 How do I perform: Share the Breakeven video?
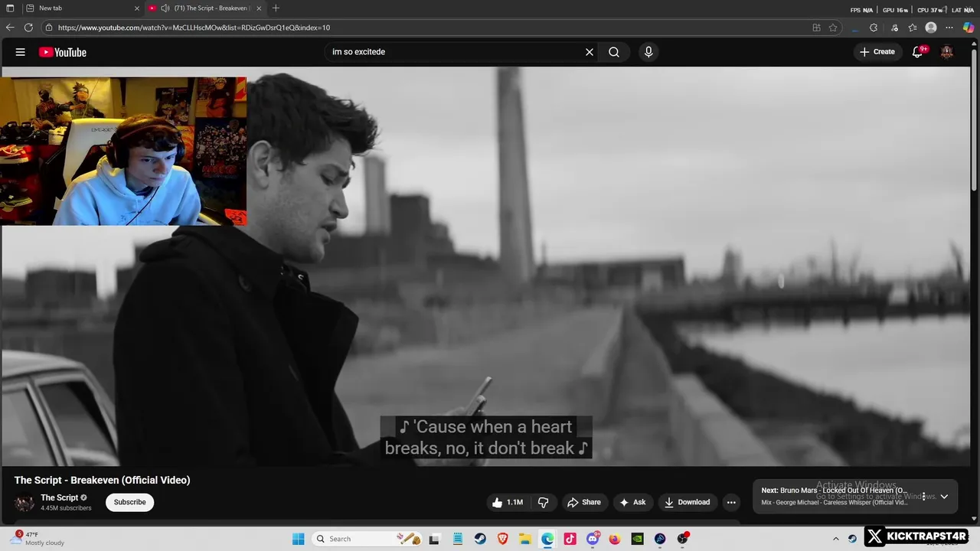coord(584,502)
